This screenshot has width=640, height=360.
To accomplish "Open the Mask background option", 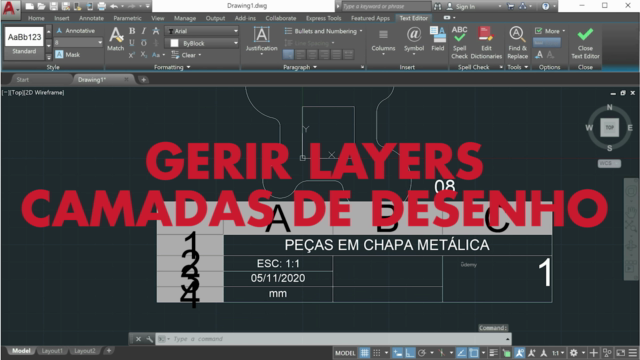I will tap(68, 54).
